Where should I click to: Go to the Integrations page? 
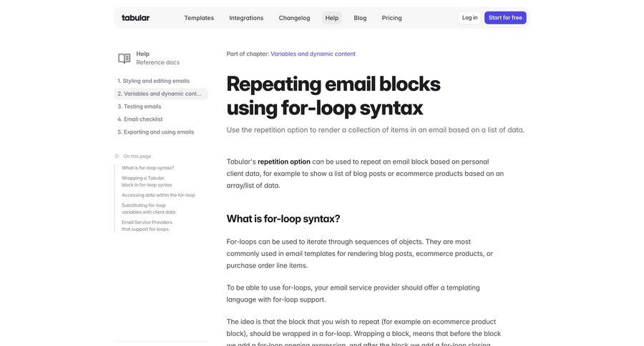click(x=246, y=18)
